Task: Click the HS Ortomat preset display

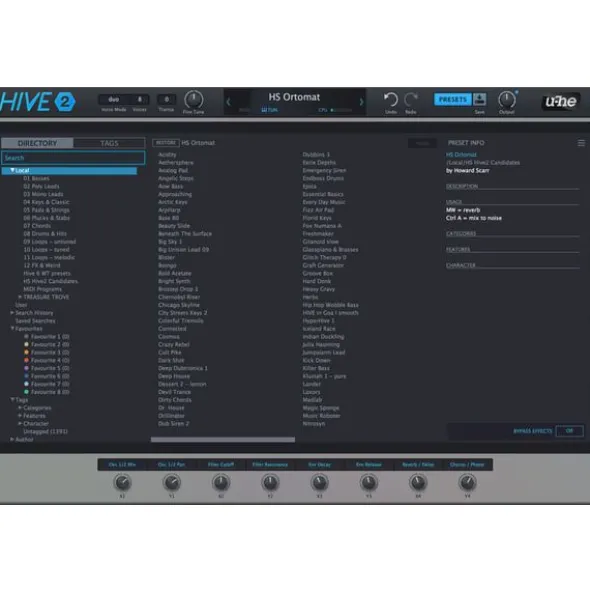Action: pyautogui.click(x=294, y=97)
